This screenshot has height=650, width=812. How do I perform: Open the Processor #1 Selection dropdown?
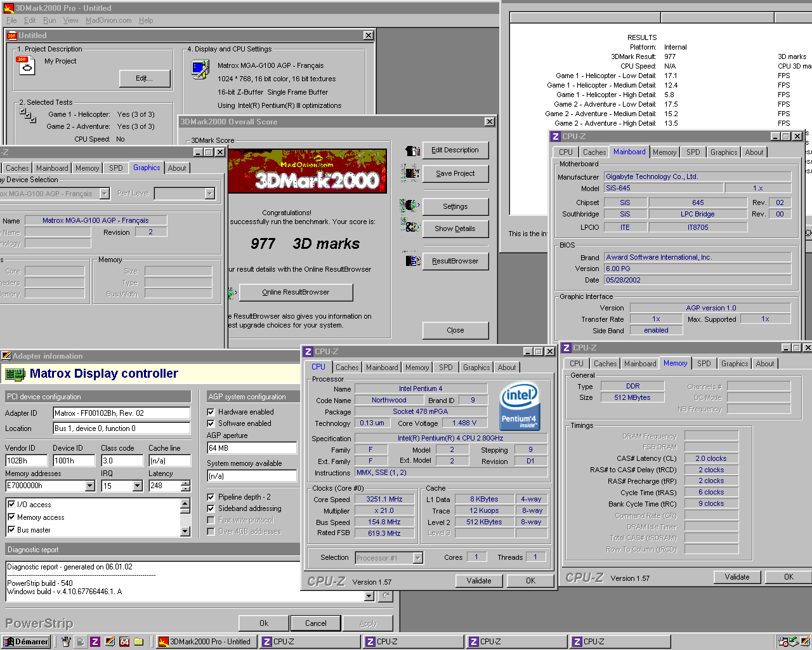[417, 558]
